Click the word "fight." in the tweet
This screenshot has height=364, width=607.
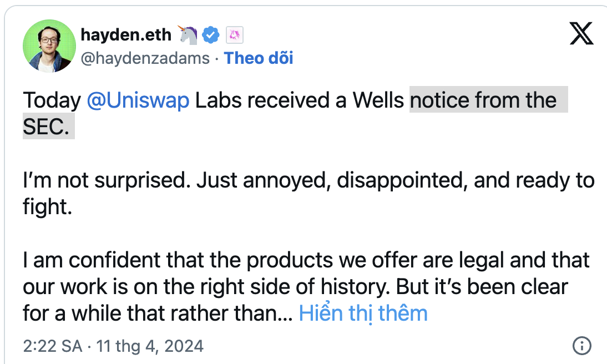pos(48,206)
